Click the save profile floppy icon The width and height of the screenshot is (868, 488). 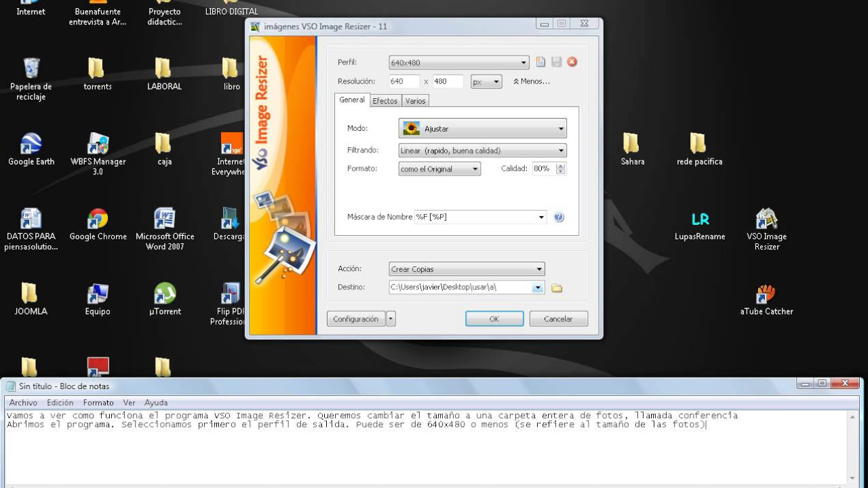[556, 62]
